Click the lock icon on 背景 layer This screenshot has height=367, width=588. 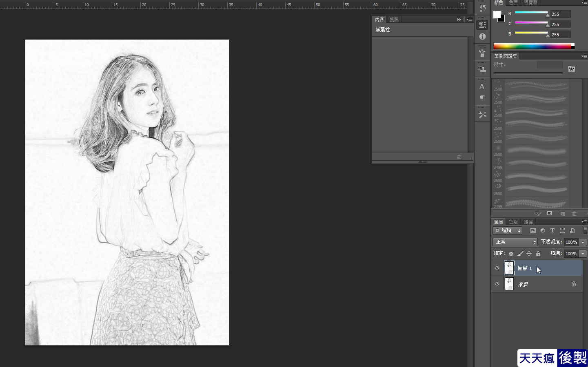(574, 284)
